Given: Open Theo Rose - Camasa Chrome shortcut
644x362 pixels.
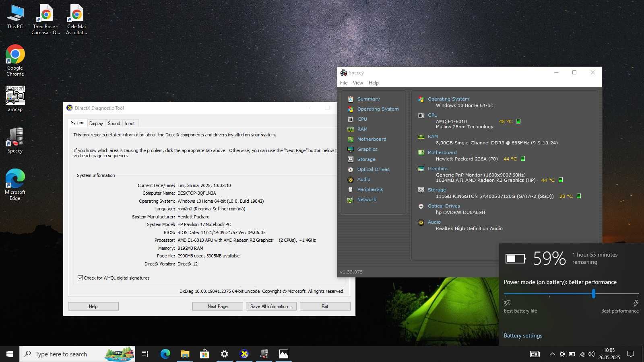Looking at the screenshot, I should (x=45, y=19).
